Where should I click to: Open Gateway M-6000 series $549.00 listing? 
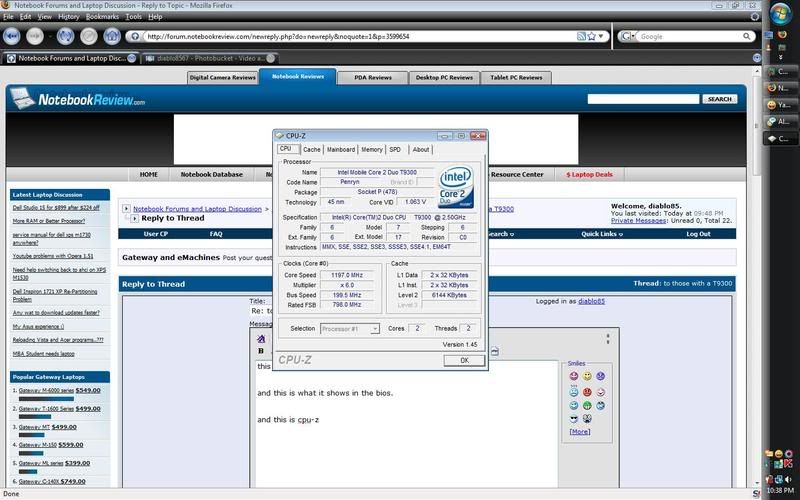pyautogui.click(x=59, y=390)
